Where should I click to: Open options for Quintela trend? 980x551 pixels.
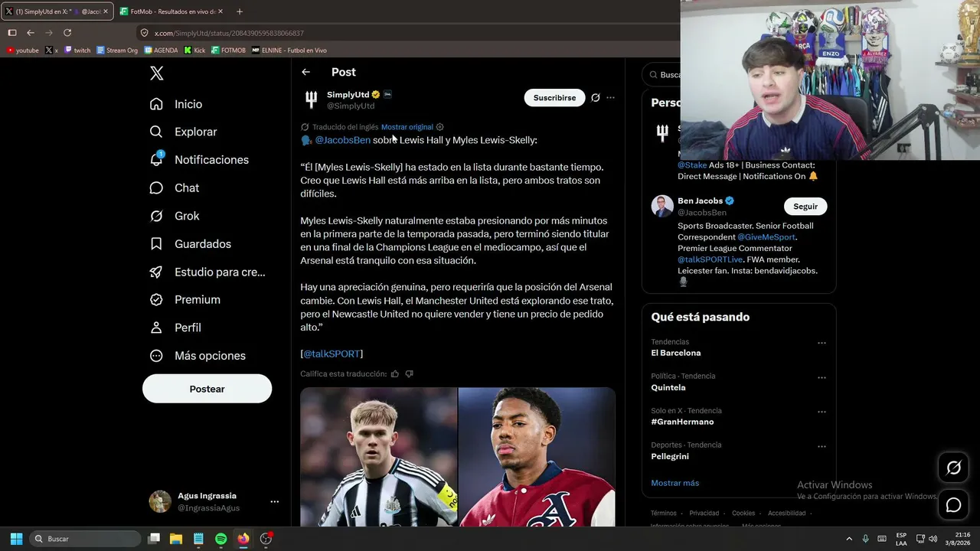coord(822,377)
